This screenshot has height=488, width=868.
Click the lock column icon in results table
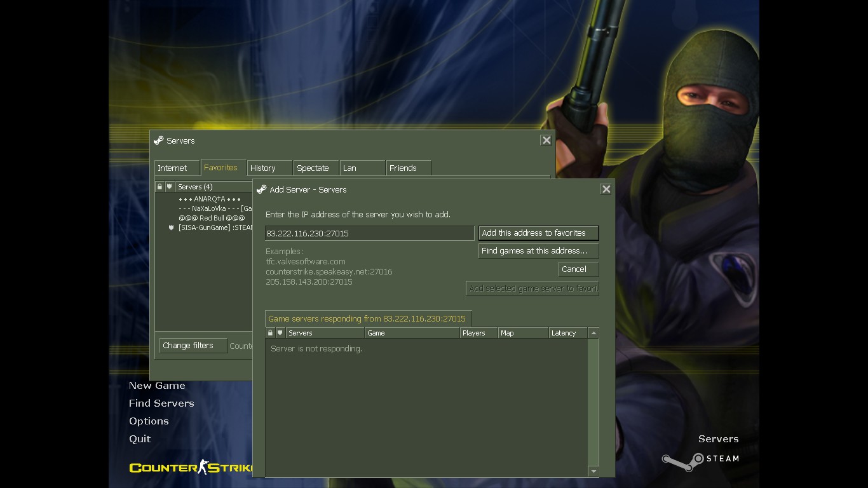click(270, 333)
